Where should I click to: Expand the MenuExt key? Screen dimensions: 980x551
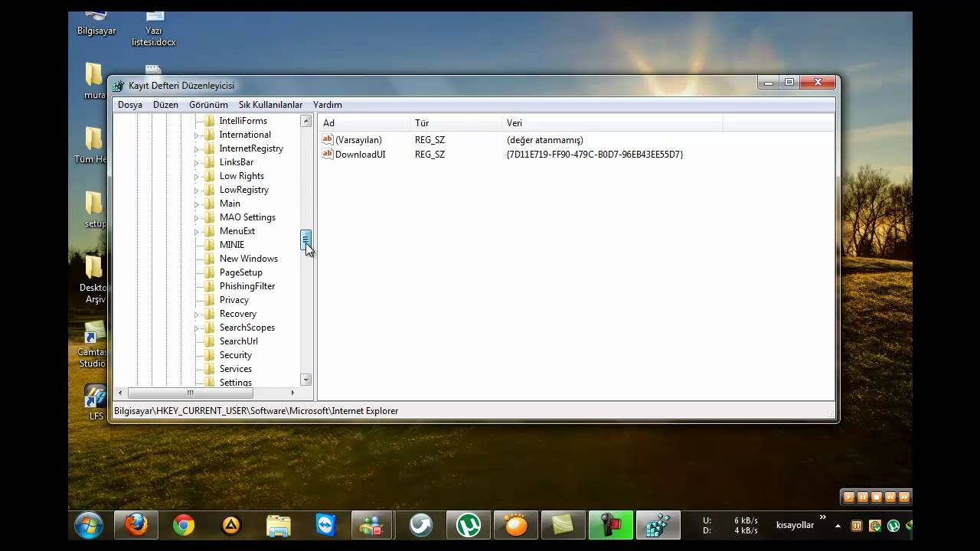pos(196,232)
